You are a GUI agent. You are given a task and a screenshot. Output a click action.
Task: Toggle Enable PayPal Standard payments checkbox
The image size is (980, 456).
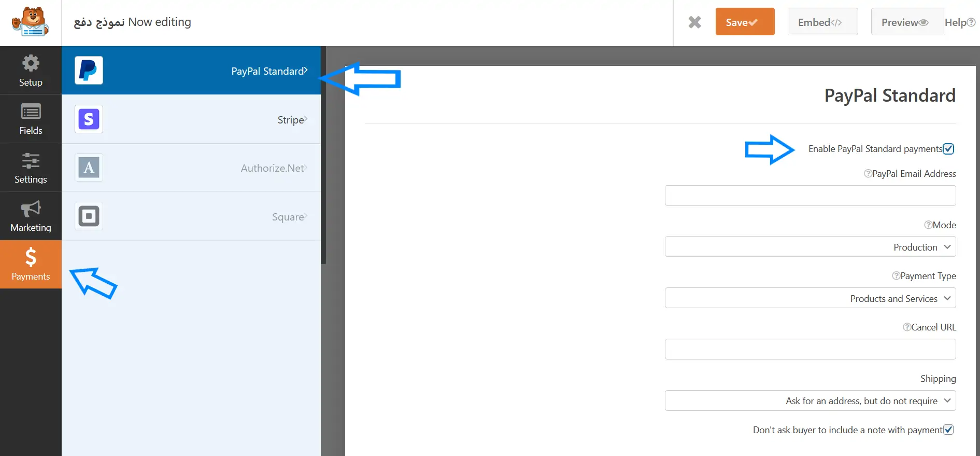pos(948,149)
